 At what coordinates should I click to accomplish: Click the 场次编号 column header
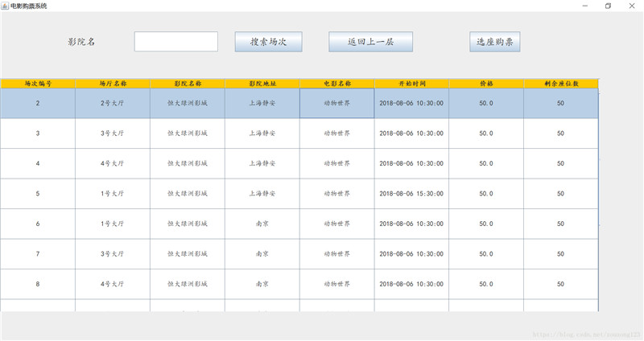click(38, 84)
